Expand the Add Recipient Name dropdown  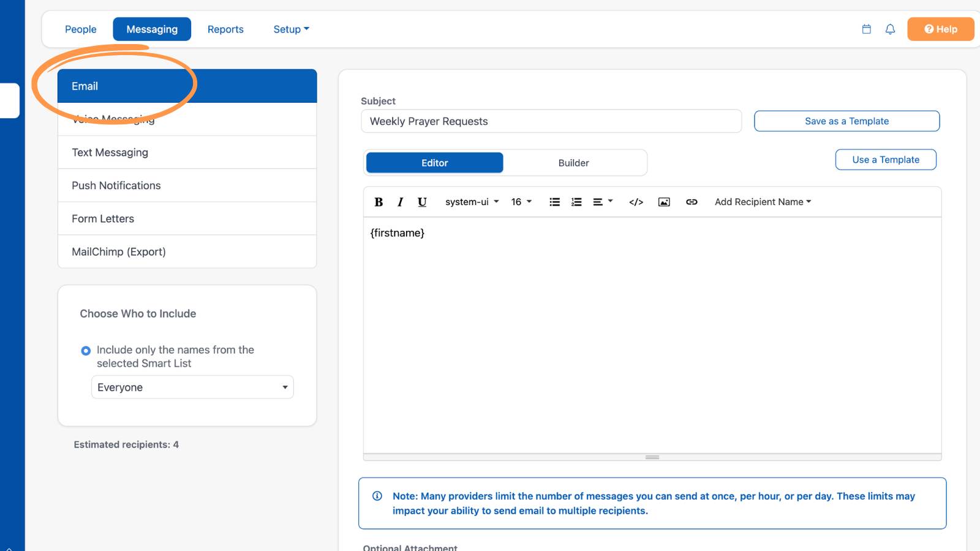point(763,202)
